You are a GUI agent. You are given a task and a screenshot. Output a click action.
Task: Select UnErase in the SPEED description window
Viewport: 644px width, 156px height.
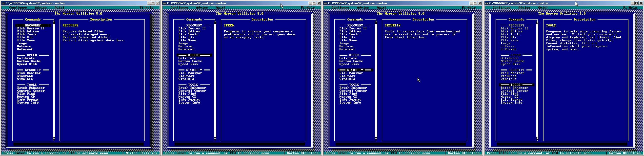[185, 46]
